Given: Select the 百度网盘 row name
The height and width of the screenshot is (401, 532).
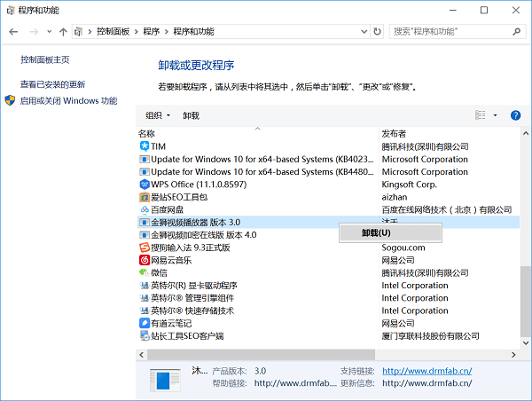Looking at the screenshot, I should pos(167,209).
